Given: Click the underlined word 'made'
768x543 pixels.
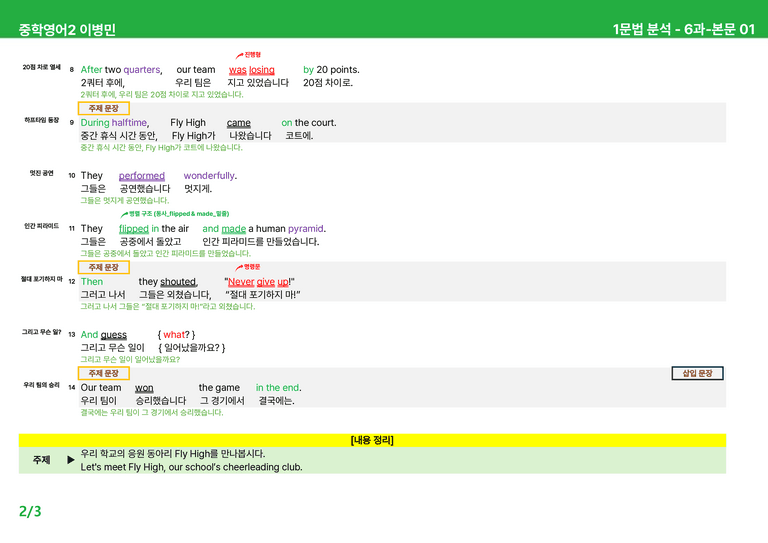Looking at the screenshot, I should 234,229.
